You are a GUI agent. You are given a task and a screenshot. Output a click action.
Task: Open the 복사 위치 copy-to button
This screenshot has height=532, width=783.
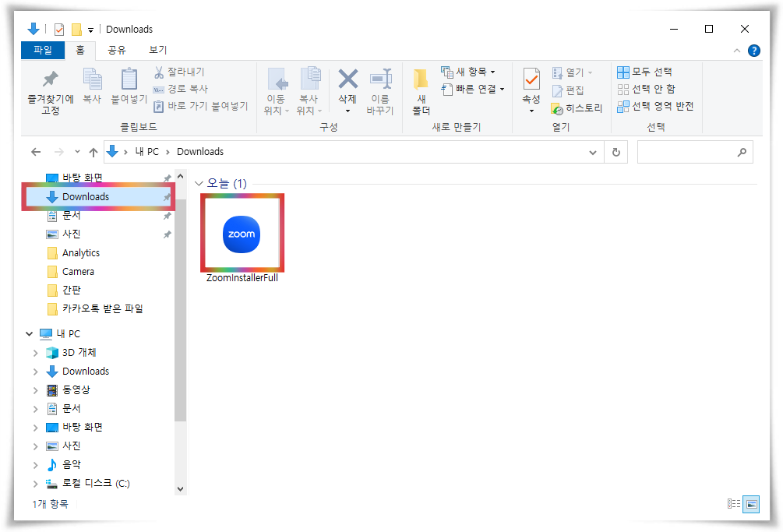point(309,91)
